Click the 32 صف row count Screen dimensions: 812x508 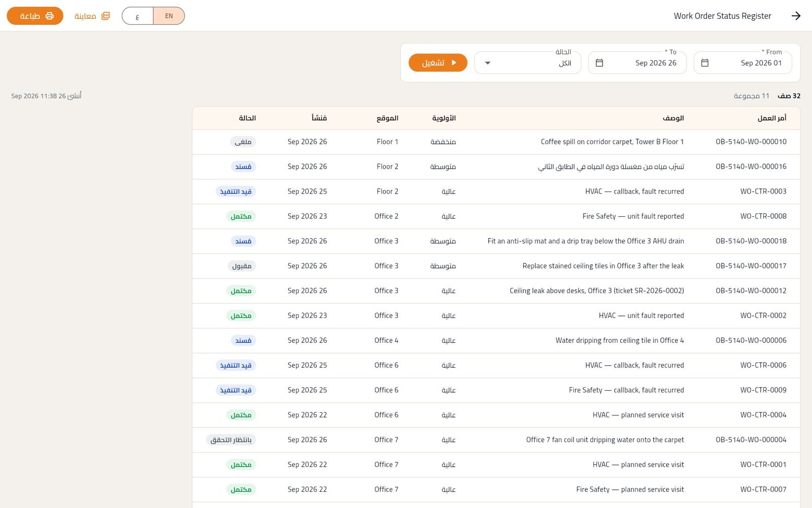pos(789,96)
